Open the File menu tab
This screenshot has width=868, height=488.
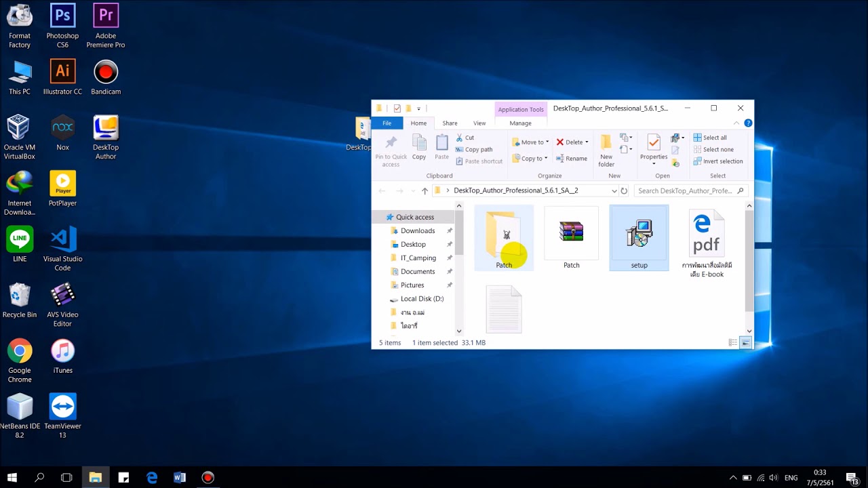pos(387,123)
